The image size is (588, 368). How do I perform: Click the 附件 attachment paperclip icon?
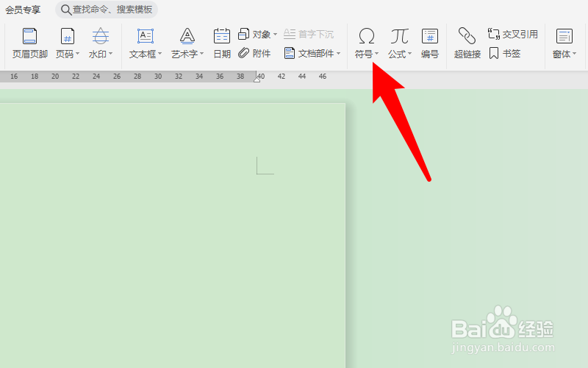click(x=244, y=53)
